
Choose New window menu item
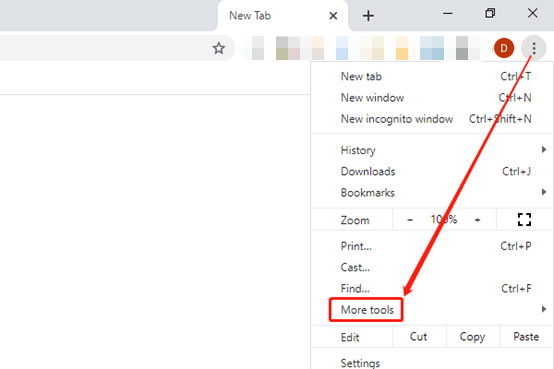click(432, 98)
